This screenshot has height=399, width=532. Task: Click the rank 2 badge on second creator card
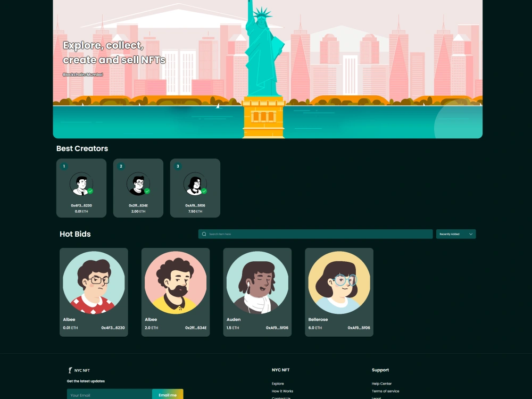(x=121, y=166)
